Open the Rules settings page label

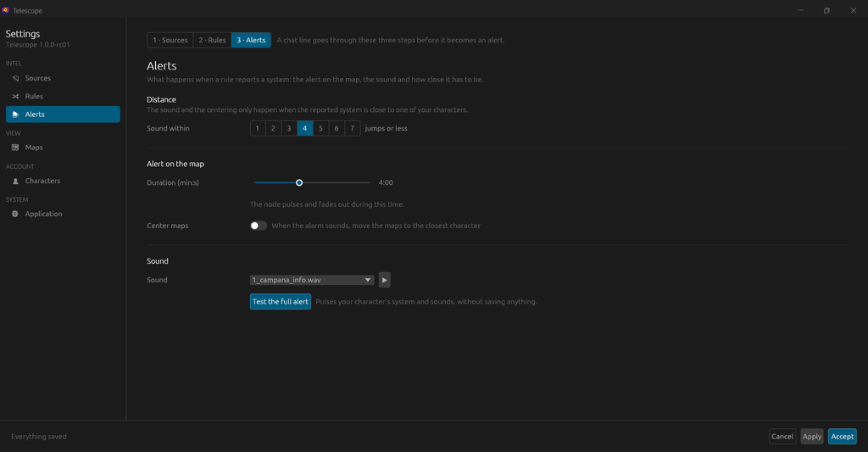pyautogui.click(x=34, y=97)
